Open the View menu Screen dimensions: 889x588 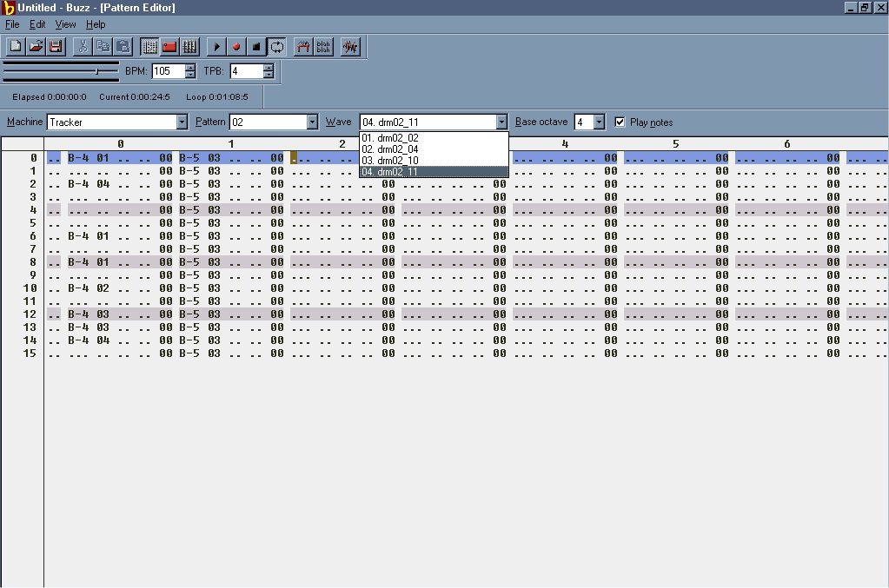pyautogui.click(x=66, y=24)
